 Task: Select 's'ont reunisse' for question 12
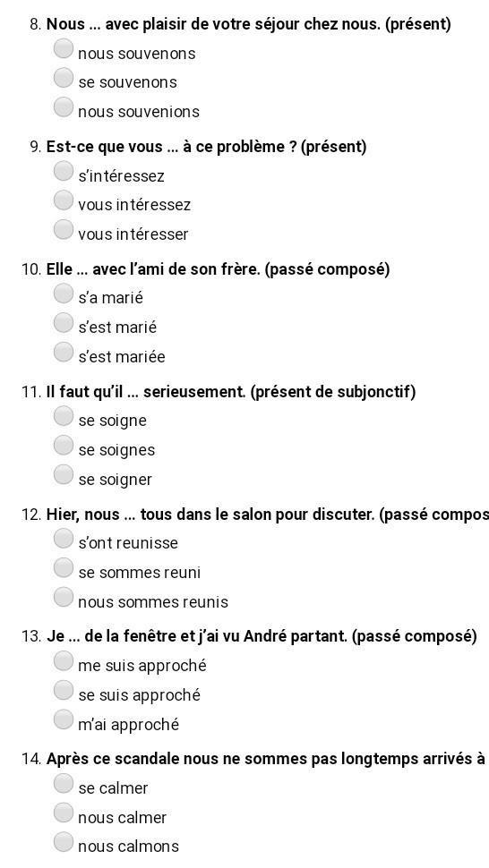(x=64, y=538)
